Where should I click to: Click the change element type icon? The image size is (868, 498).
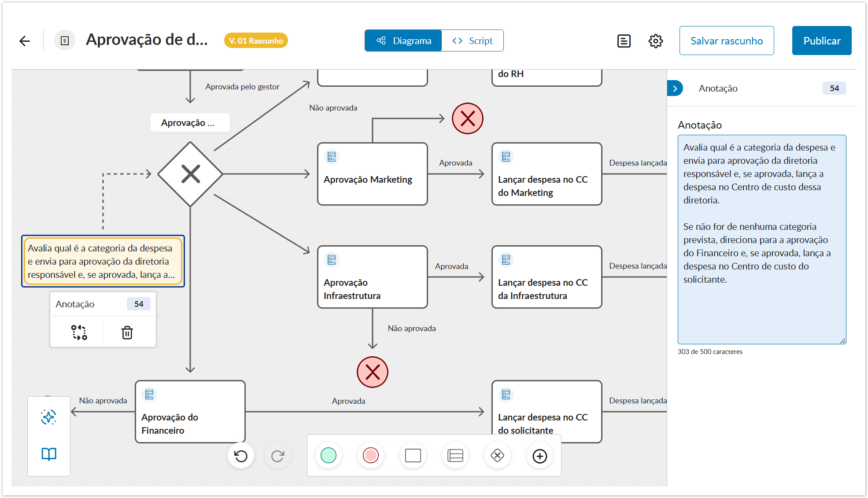click(x=79, y=332)
